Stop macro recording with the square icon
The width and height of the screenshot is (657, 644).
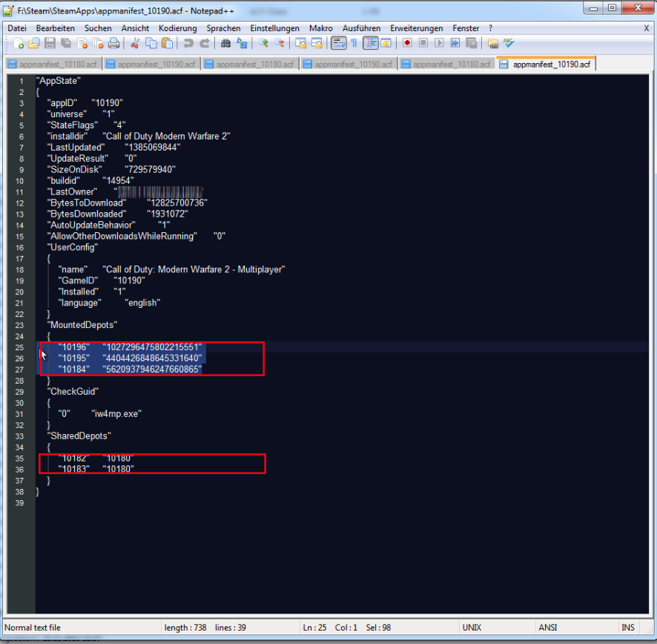point(423,43)
